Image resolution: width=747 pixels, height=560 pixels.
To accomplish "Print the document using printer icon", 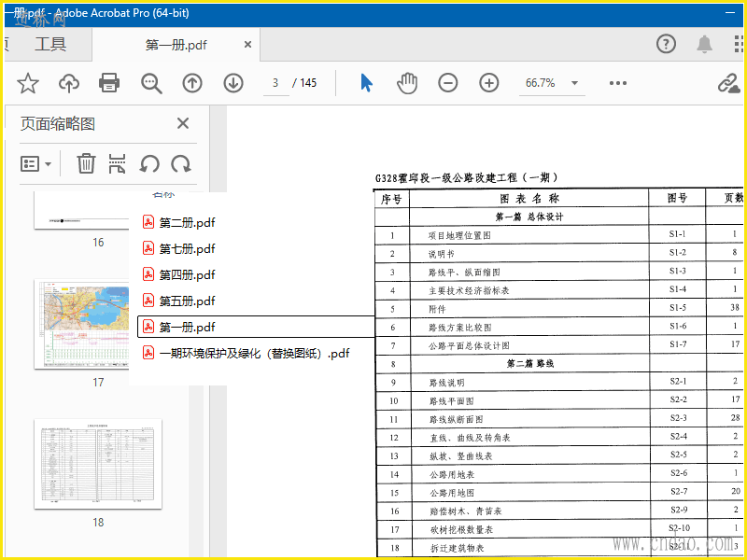I will coord(109,83).
